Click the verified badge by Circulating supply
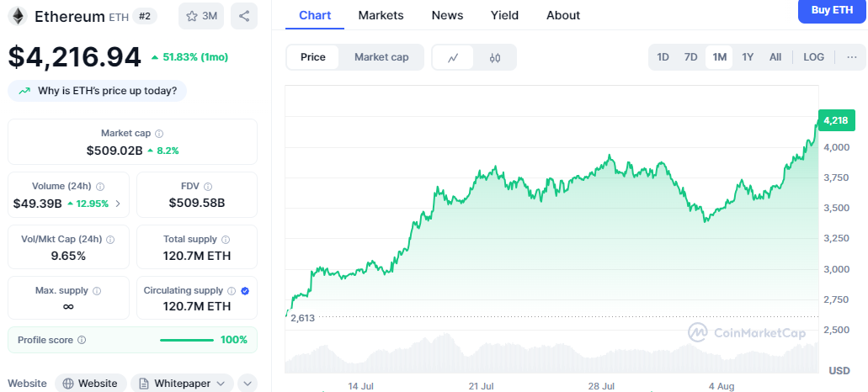This screenshot has width=868, height=392. pos(245,291)
